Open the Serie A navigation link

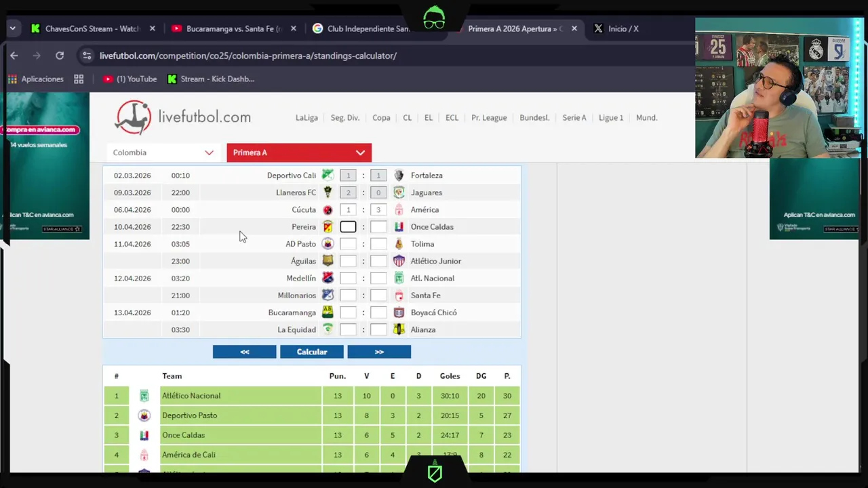coord(574,118)
